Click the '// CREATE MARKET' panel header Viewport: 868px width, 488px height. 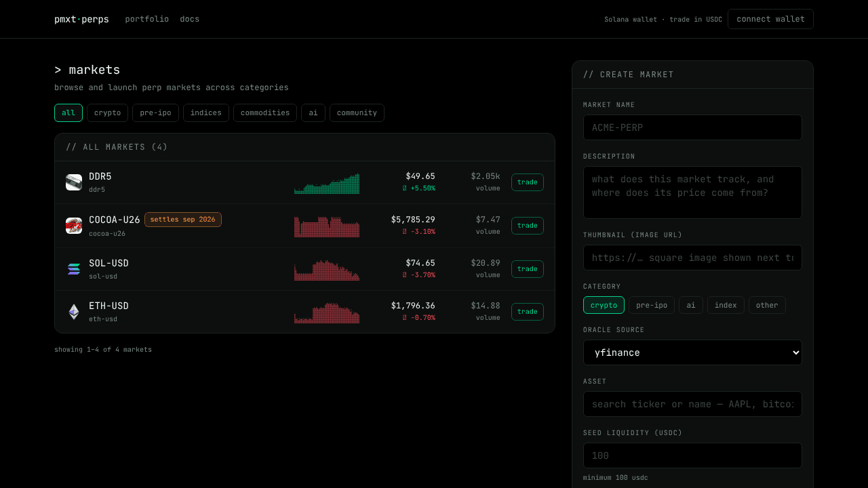click(629, 75)
